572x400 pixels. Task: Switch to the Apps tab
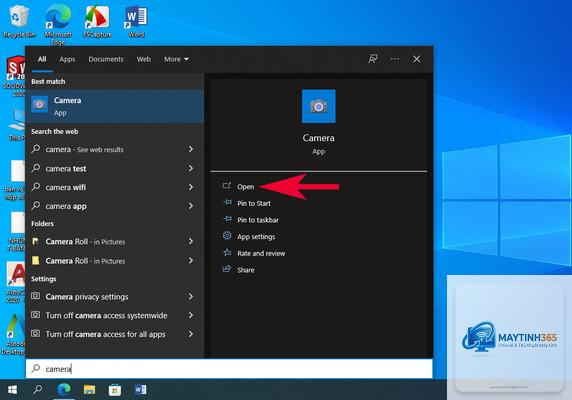point(67,59)
